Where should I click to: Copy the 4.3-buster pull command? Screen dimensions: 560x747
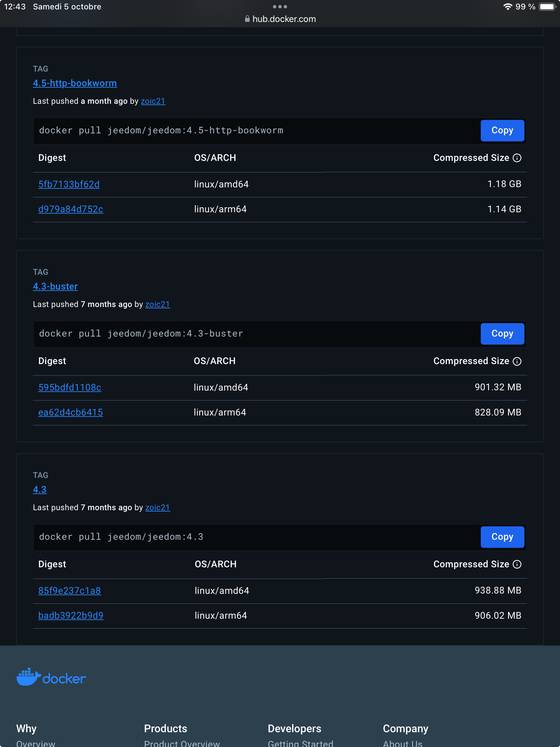[x=502, y=334]
